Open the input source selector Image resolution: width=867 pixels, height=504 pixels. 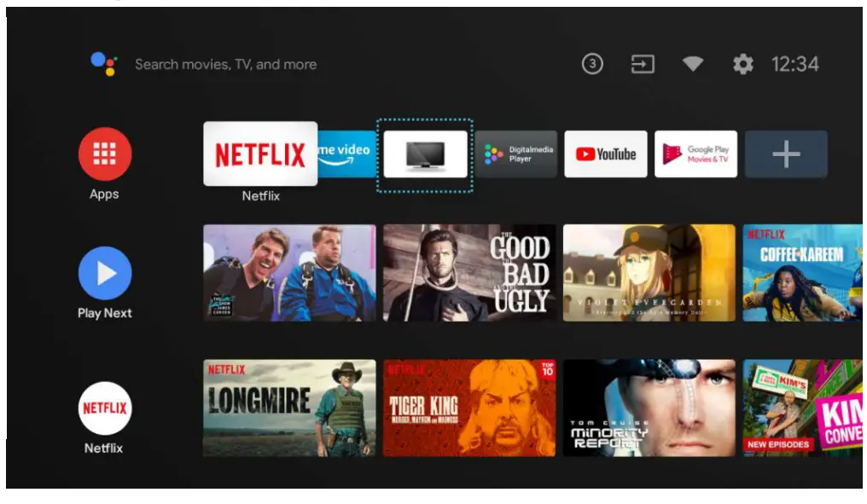click(643, 64)
